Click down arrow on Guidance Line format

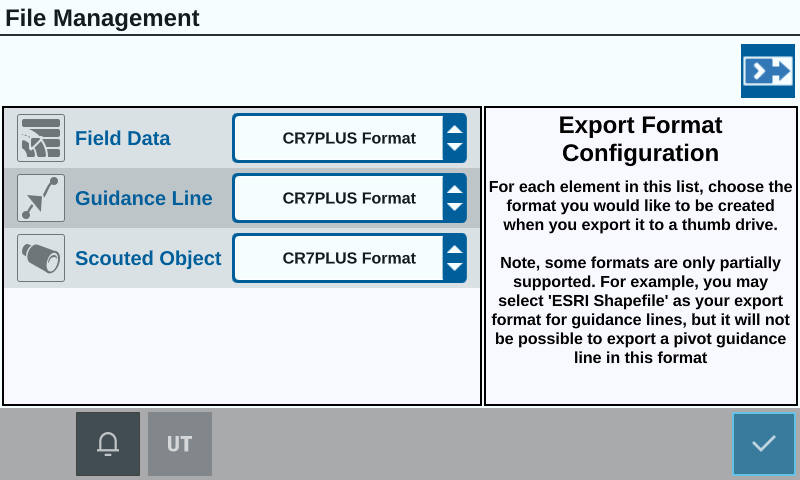455,207
